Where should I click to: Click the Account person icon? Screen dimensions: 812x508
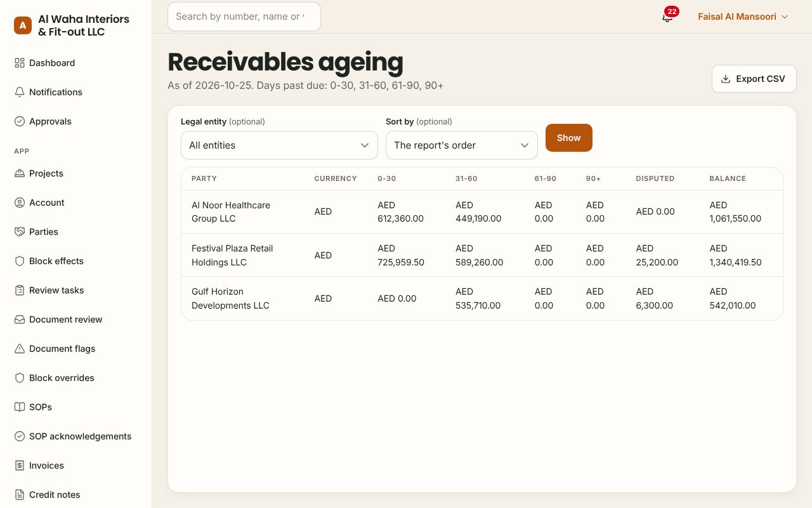(20, 203)
